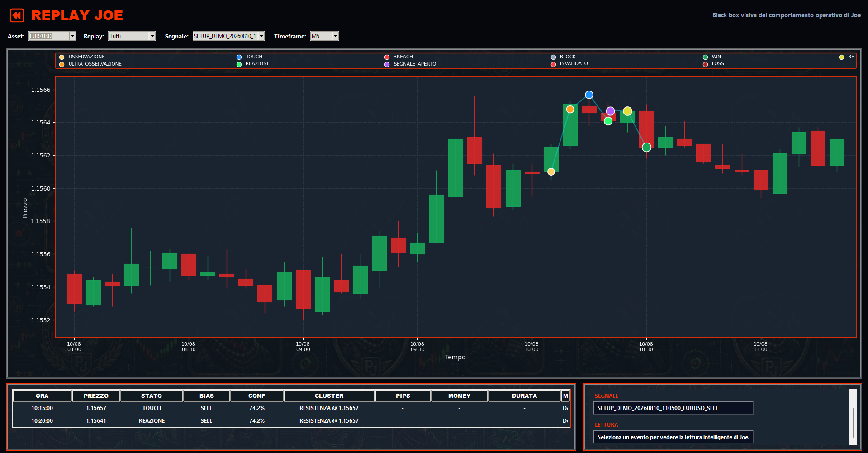
Task: Click the CONF column header
Action: [x=256, y=396]
